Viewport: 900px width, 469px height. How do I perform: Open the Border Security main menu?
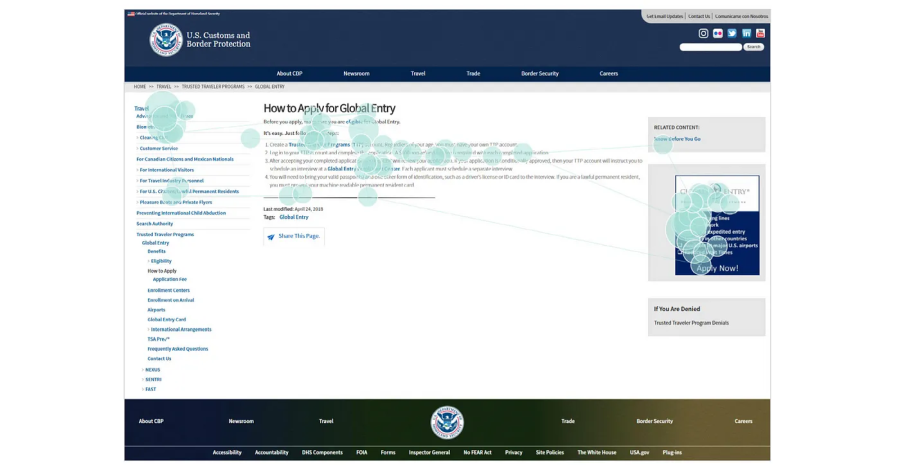(x=540, y=73)
